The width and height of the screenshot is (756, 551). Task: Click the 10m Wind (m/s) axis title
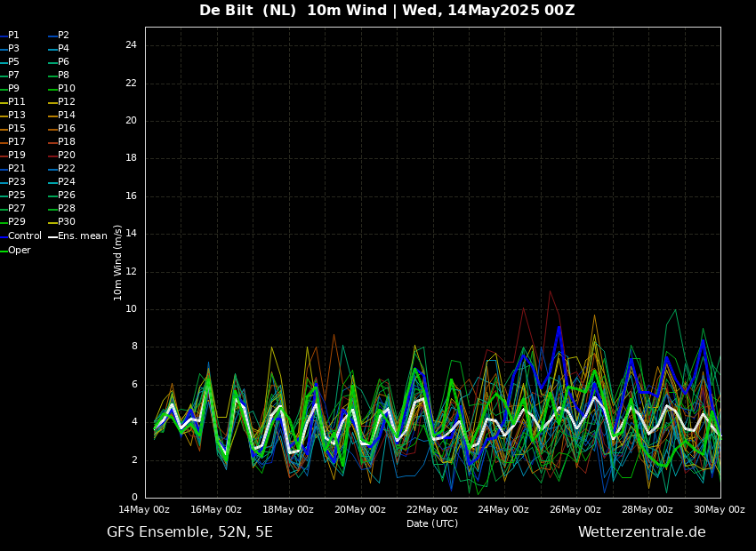tap(118, 262)
